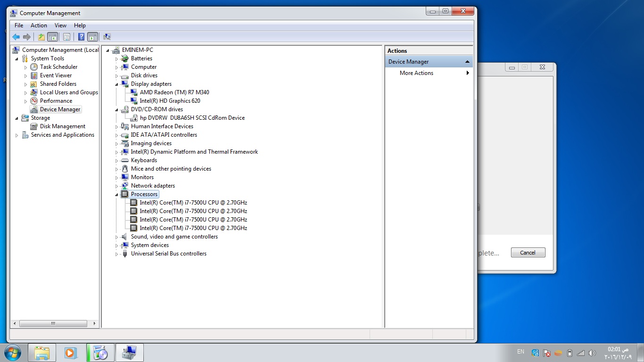644x362 pixels.
Task: Click the Up one level folder icon
Action: [x=41, y=37]
